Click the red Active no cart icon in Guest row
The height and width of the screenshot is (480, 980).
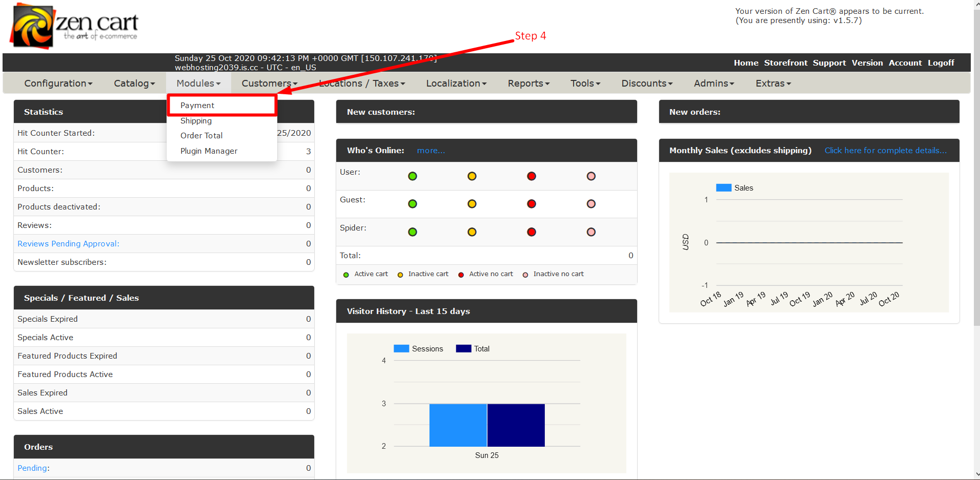click(532, 204)
